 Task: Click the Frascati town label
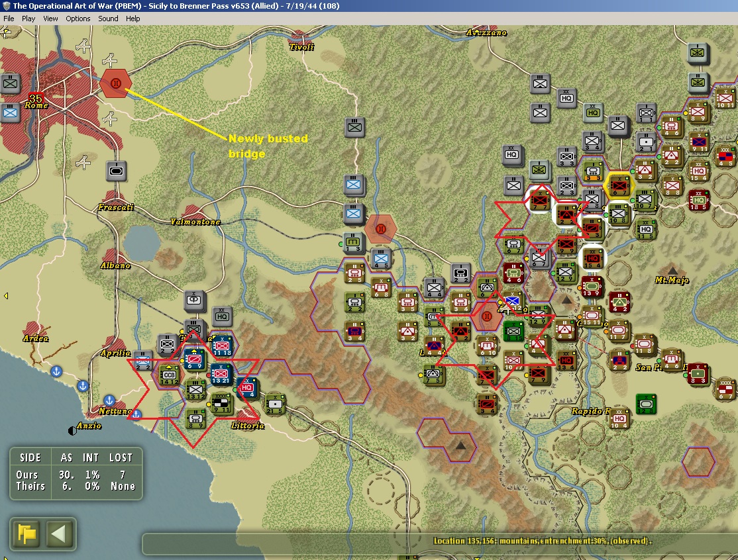coord(116,207)
